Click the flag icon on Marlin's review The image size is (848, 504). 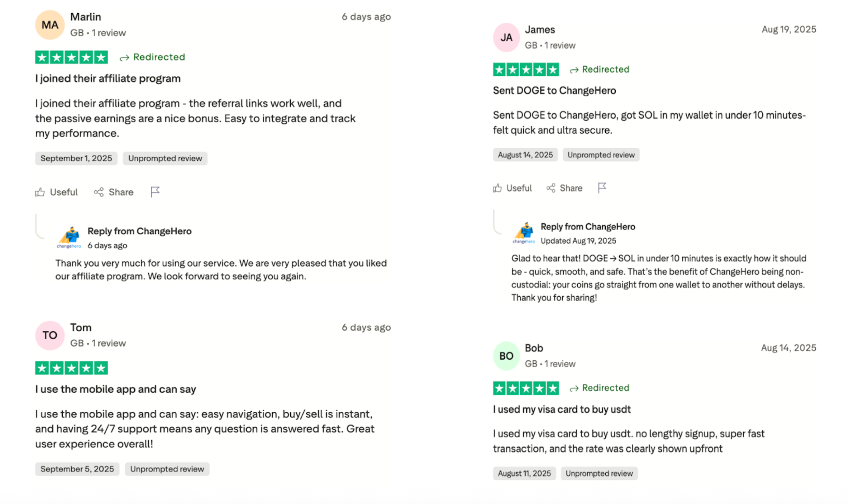(x=155, y=192)
